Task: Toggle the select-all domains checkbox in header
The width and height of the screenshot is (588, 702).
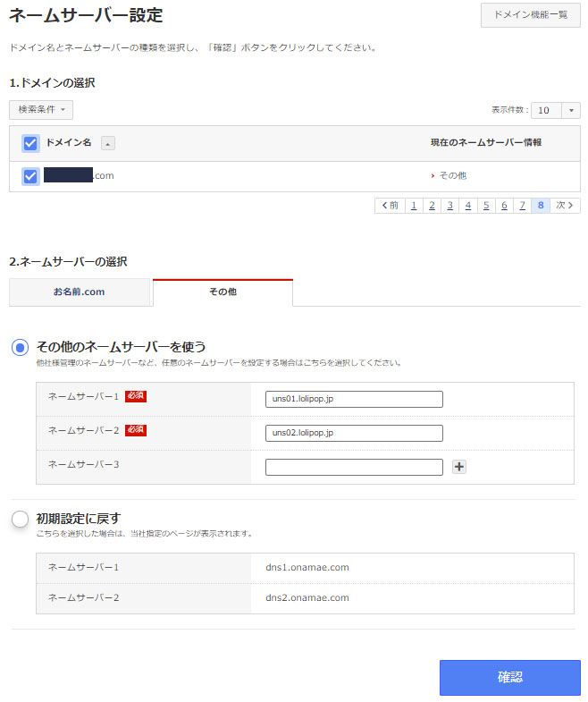Action: click(30, 143)
